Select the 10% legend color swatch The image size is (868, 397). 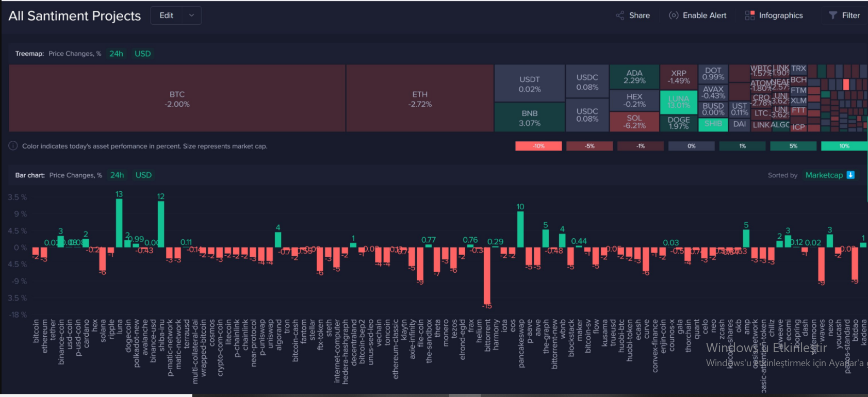[844, 146]
